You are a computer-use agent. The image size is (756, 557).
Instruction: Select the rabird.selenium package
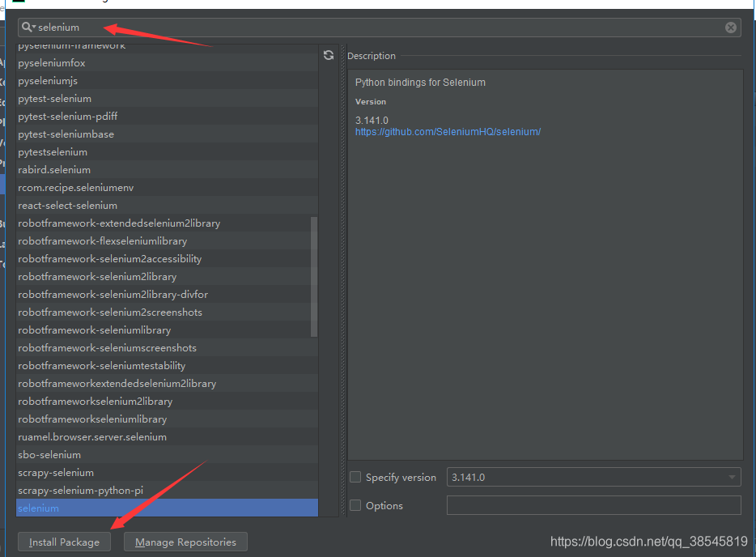tap(167, 170)
